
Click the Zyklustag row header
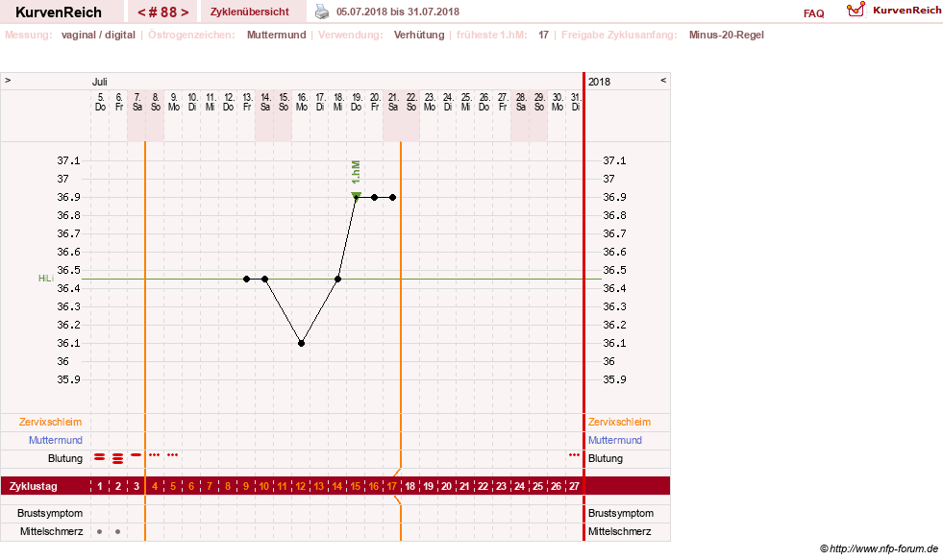pos(33,486)
